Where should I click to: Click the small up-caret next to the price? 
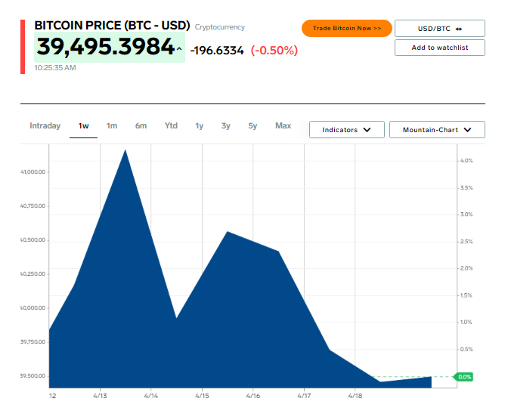coord(179,49)
